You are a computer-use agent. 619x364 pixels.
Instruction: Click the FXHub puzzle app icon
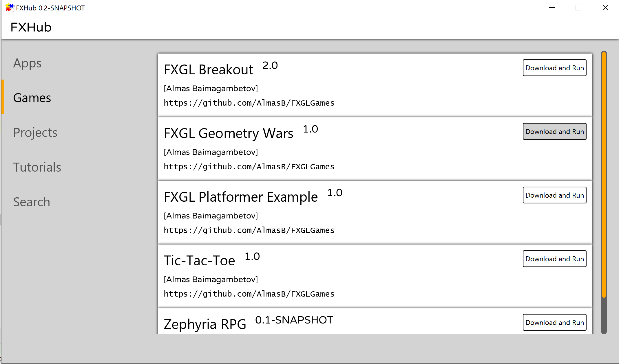(10, 8)
